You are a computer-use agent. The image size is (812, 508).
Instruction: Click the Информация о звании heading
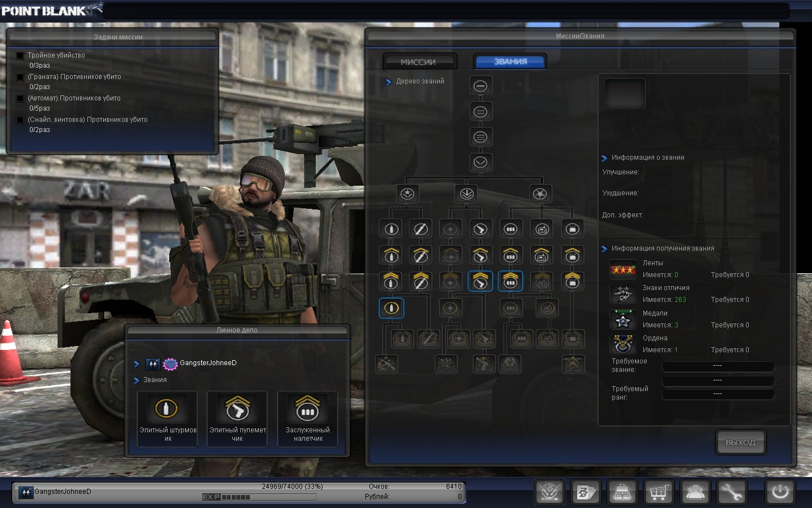tap(648, 157)
